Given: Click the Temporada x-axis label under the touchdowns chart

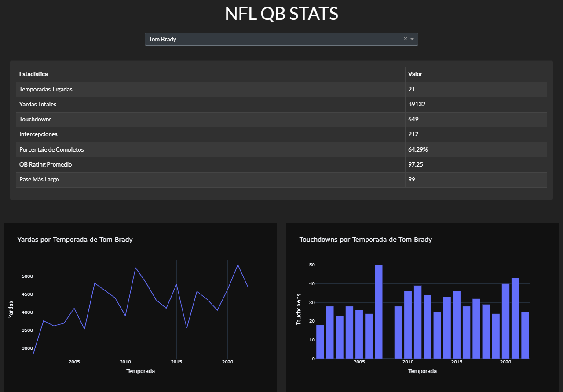Looking at the screenshot, I should [x=423, y=371].
